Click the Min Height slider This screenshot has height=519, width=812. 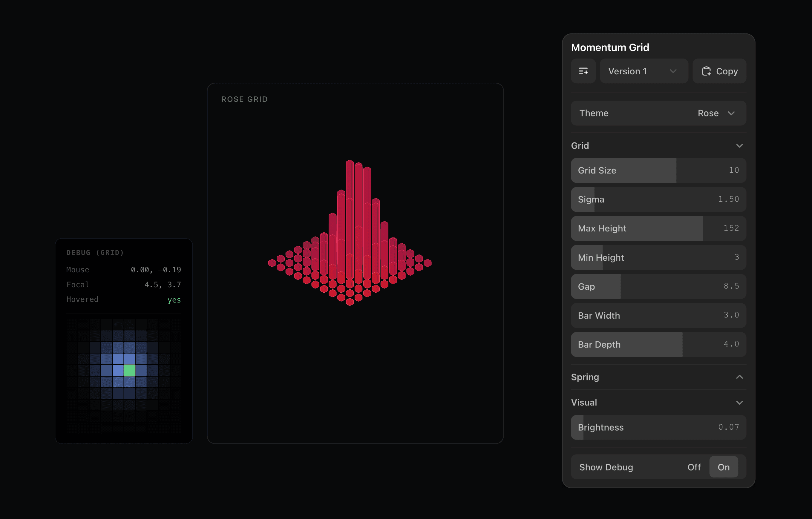pos(658,257)
